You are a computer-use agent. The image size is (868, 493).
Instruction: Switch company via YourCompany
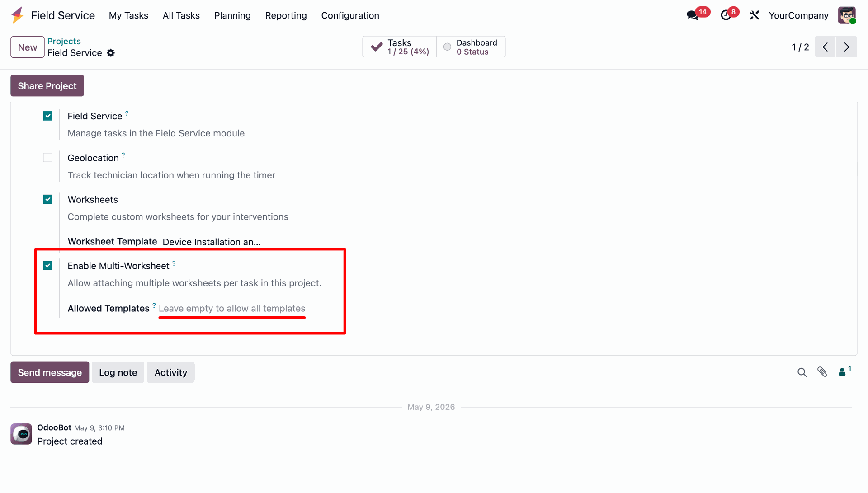point(798,15)
